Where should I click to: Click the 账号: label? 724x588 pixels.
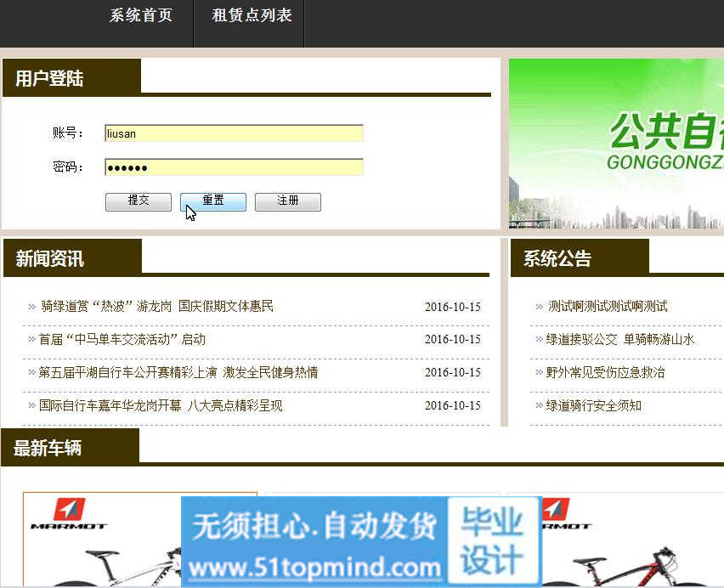point(68,133)
